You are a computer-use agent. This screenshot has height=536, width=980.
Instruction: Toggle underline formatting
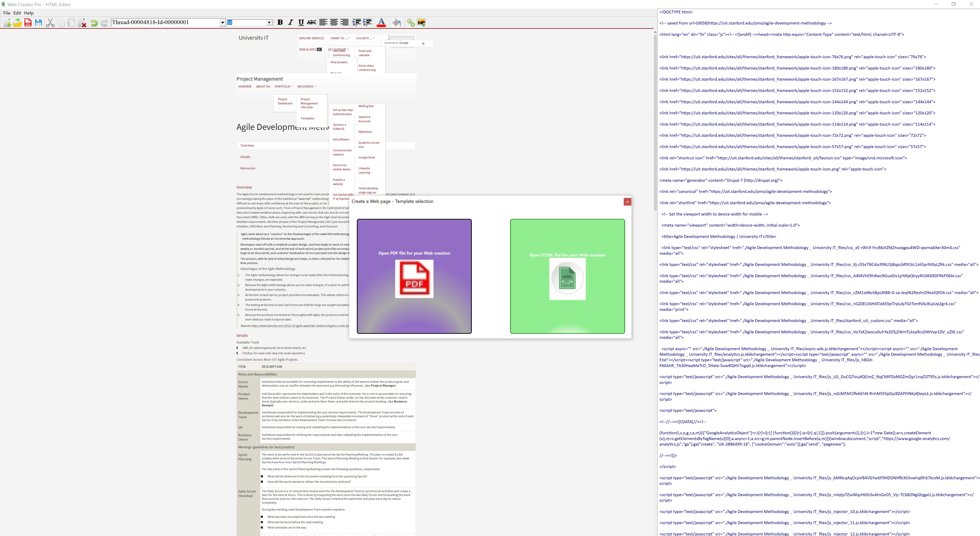[x=301, y=22]
